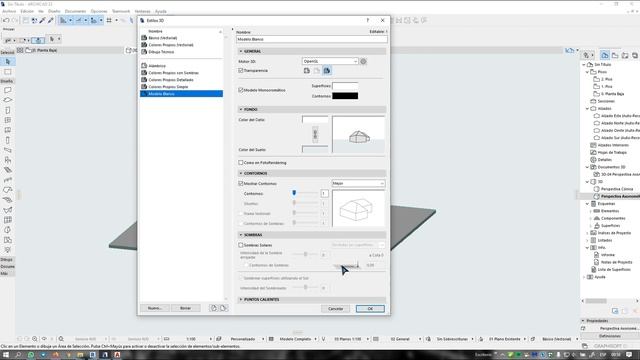640x360 pixels.
Task: Click the grid snap icon in toolbar
Action: click(x=109, y=20)
